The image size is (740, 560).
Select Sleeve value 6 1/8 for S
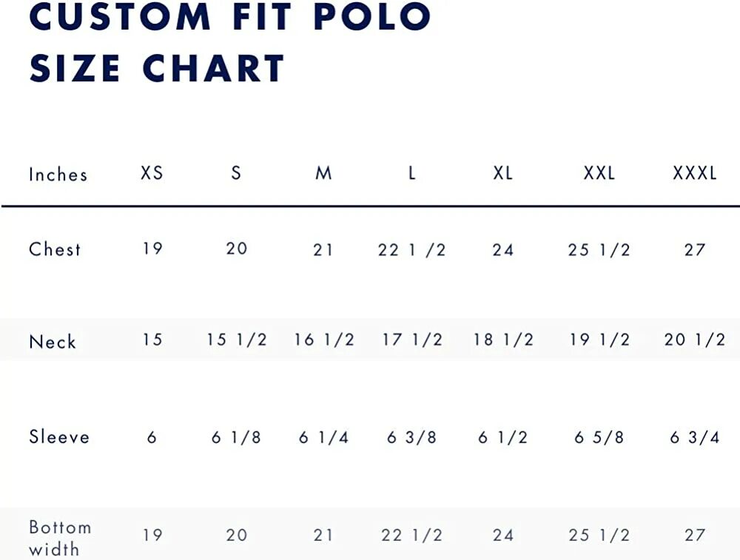(x=237, y=438)
